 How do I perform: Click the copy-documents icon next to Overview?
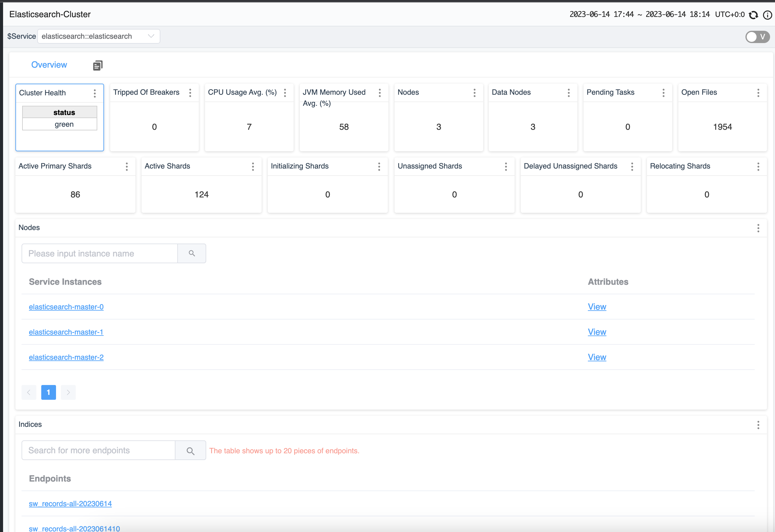click(x=98, y=65)
